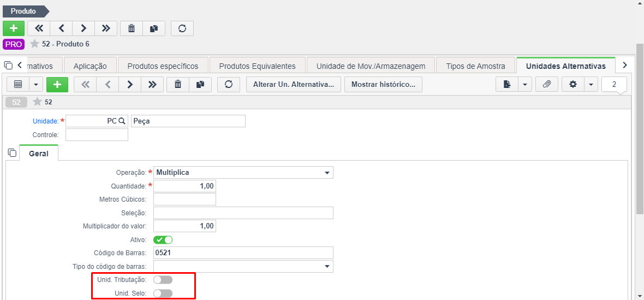
Task: Open Tipo do código de barras dropdown
Action: click(243, 266)
